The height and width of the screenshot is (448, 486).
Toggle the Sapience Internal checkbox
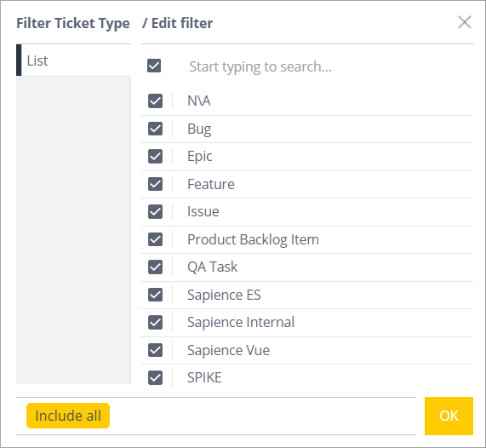[155, 322]
